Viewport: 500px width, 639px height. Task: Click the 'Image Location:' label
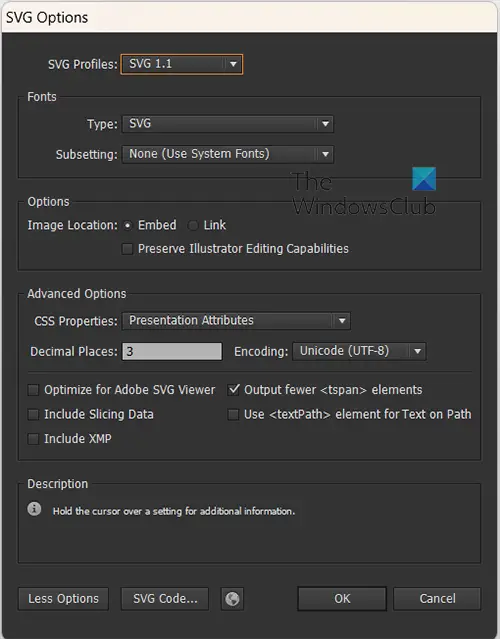[x=73, y=225]
